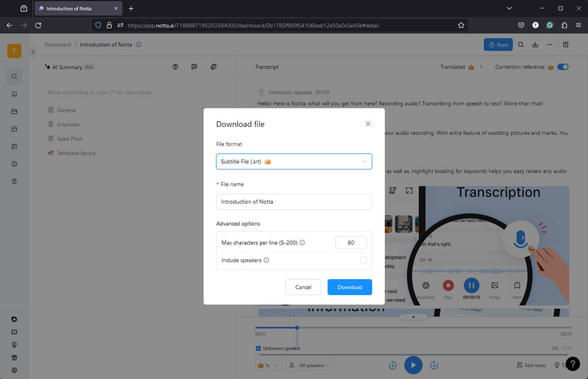Screen dimensions: 588x379
Task: Show info about Include speakers
Action: [x=266, y=260]
